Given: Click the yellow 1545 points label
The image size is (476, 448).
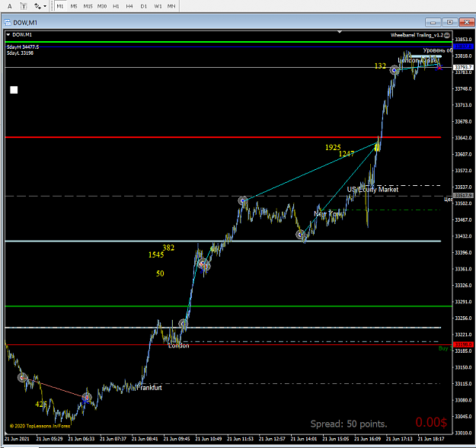Looking at the screenshot, I should click(156, 254).
